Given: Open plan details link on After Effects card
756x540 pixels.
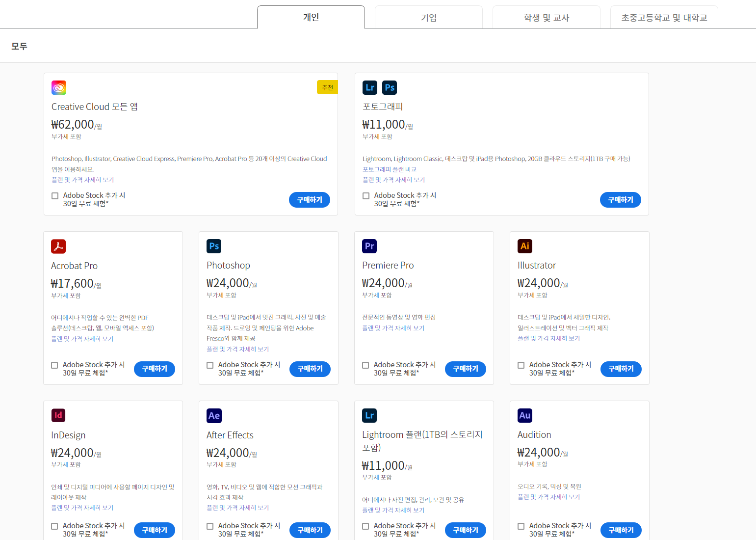Looking at the screenshot, I should [x=237, y=508].
